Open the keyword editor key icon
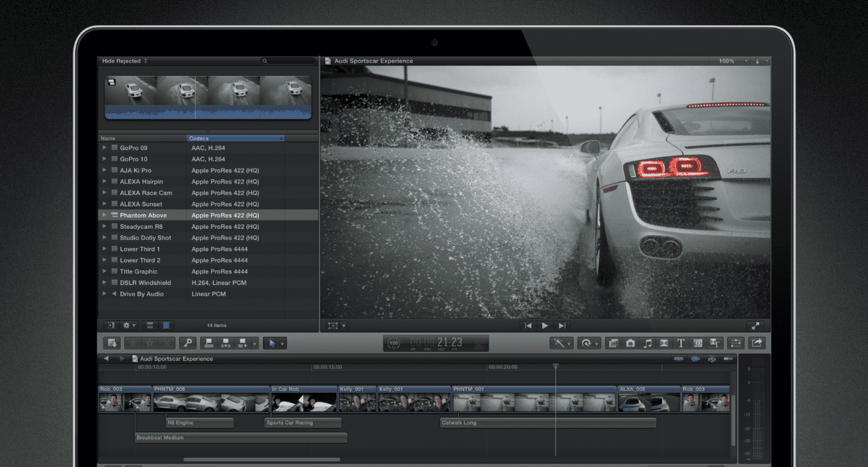 (x=188, y=343)
